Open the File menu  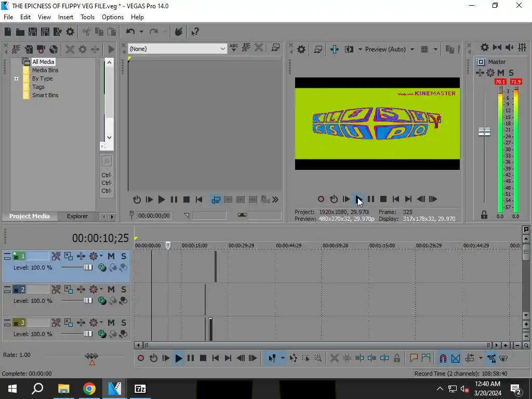pos(8,17)
